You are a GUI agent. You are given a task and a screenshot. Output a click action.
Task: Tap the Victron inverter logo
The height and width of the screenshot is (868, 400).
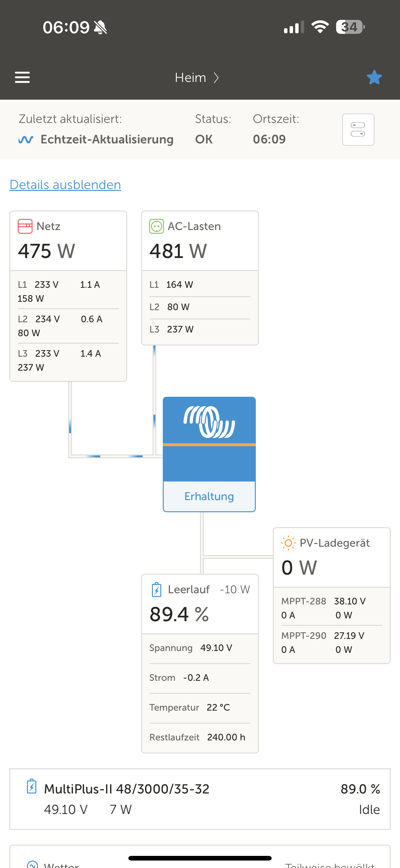click(x=209, y=422)
